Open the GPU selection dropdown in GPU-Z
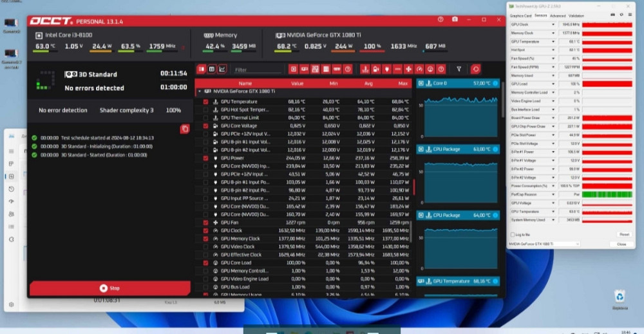Screen dimensions: 644x334 [544, 244]
